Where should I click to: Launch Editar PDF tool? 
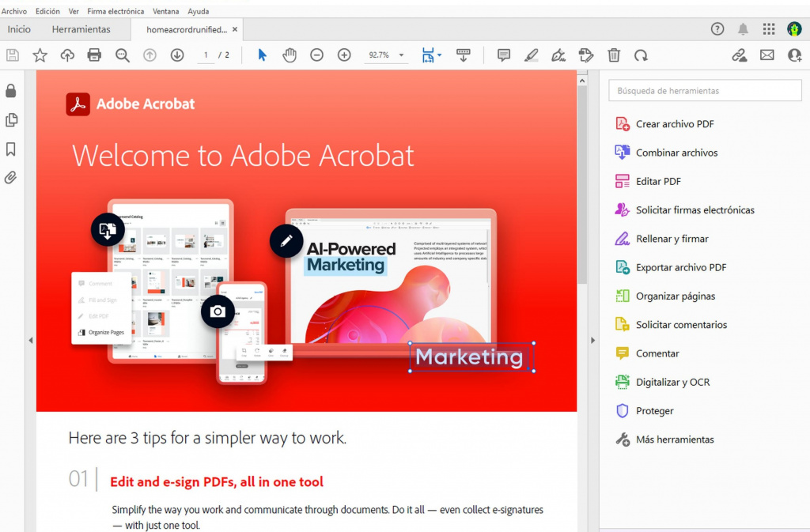coord(648,181)
